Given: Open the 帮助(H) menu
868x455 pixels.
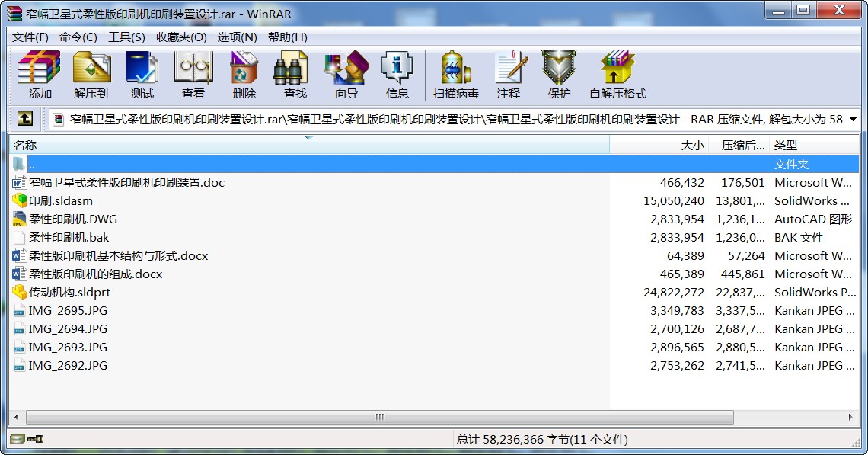Looking at the screenshot, I should click(x=287, y=37).
